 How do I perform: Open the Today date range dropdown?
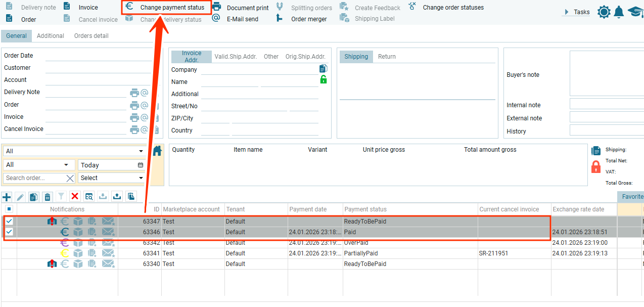tap(111, 165)
